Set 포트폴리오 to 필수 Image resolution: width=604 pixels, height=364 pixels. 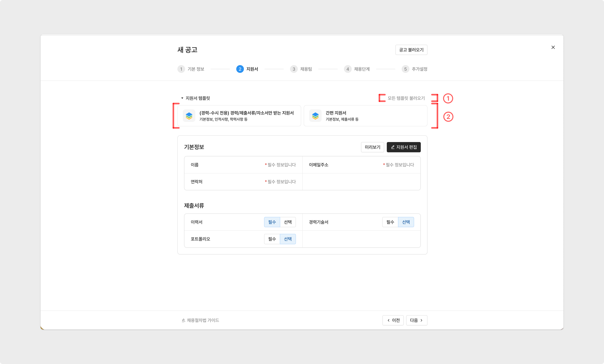pyautogui.click(x=272, y=239)
